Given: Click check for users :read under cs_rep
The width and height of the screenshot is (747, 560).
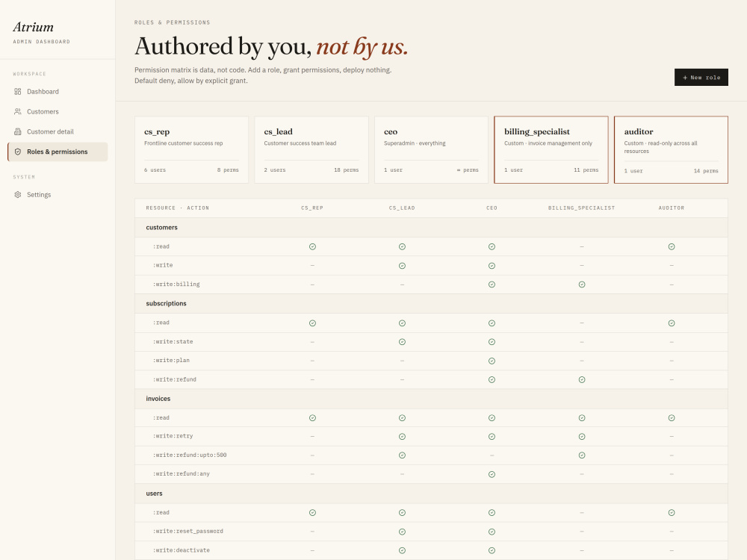Looking at the screenshot, I should coord(312,513).
